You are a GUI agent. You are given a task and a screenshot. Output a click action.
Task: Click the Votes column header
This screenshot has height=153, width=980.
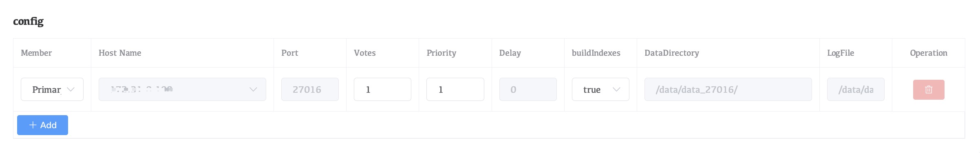365,53
